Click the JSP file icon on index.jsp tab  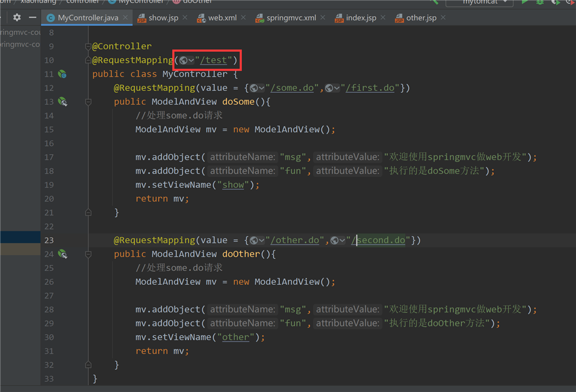[339, 18]
